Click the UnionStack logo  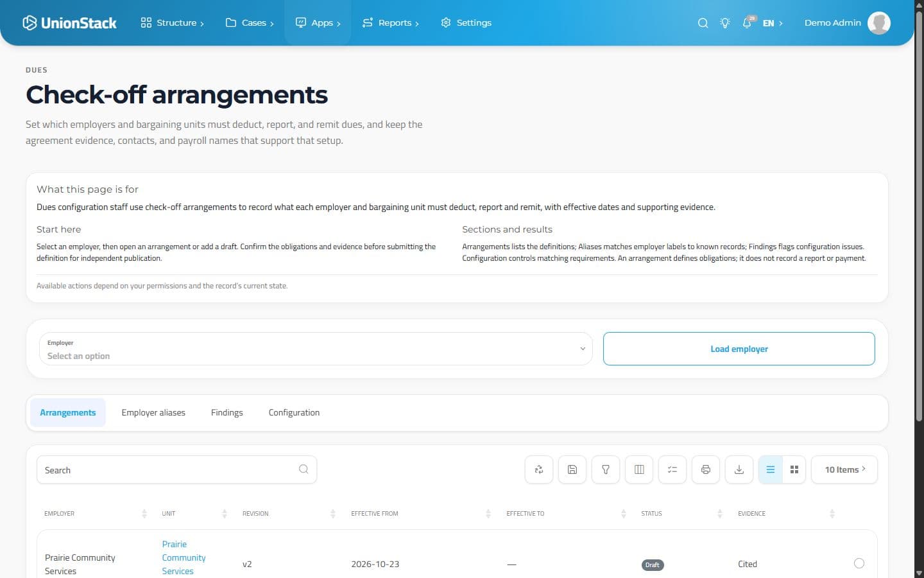point(69,22)
